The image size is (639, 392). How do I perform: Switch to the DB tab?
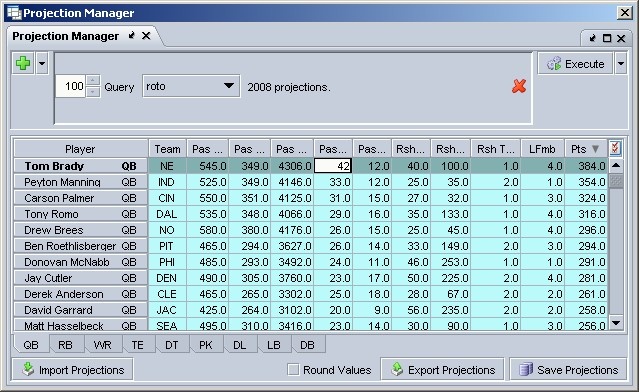307,345
